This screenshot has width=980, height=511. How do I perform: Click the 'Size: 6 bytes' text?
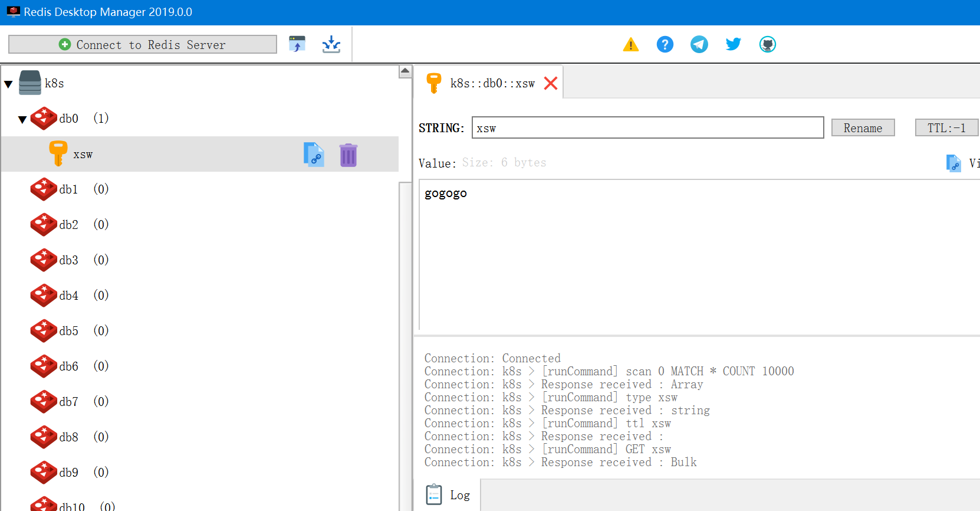coord(504,163)
